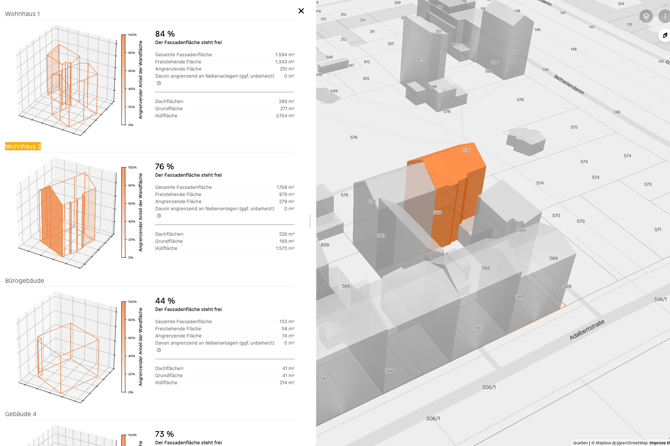Open the Mapbox attribution link
This screenshot has height=446, width=670.
[x=602, y=442]
